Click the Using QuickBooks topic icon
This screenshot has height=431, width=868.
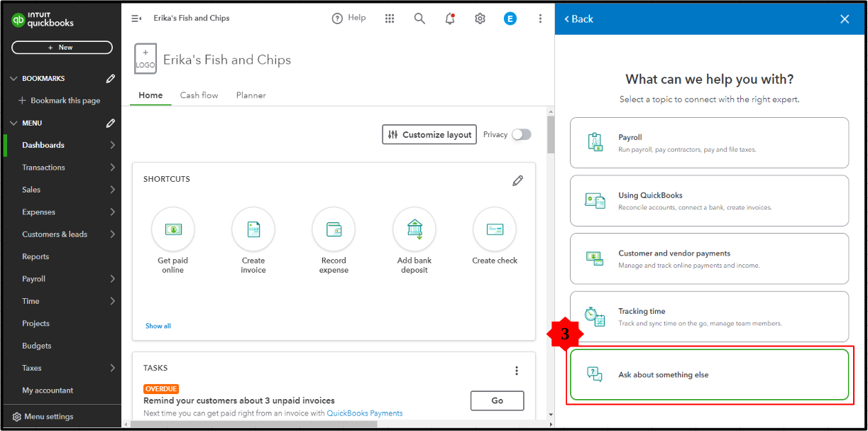[x=595, y=200]
